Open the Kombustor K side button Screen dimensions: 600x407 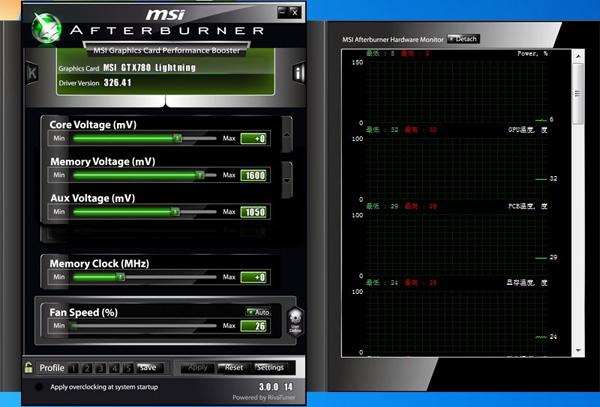(33, 73)
